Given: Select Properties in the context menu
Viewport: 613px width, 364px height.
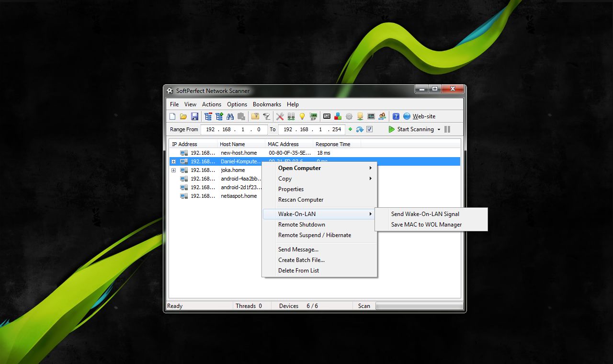Looking at the screenshot, I should [319, 189].
